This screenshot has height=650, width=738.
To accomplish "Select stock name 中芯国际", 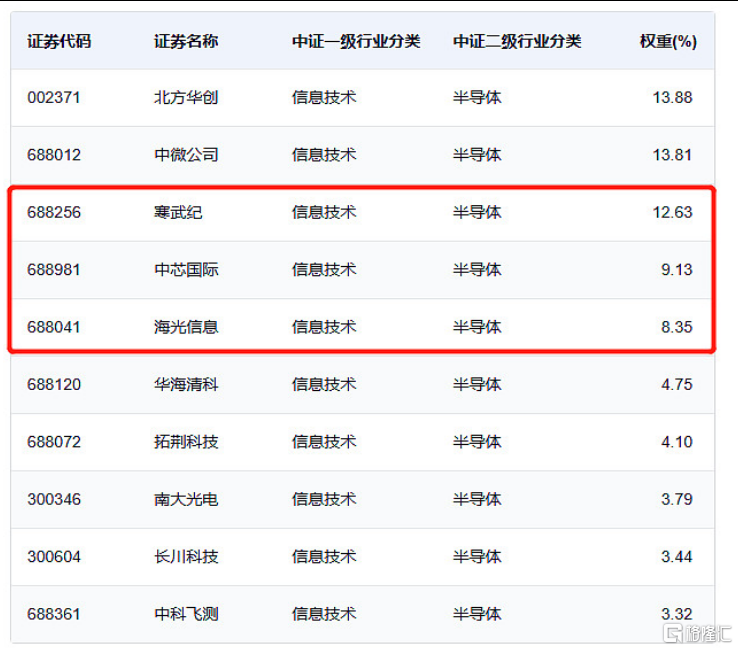I will click(186, 270).
